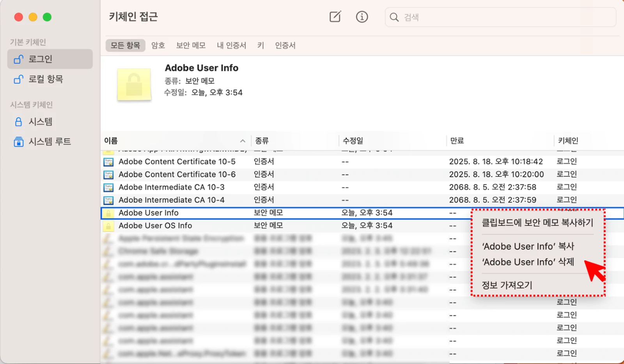Toggle the sort arrow on the 이름 column
Screen dimensions: 624x364
243,141
